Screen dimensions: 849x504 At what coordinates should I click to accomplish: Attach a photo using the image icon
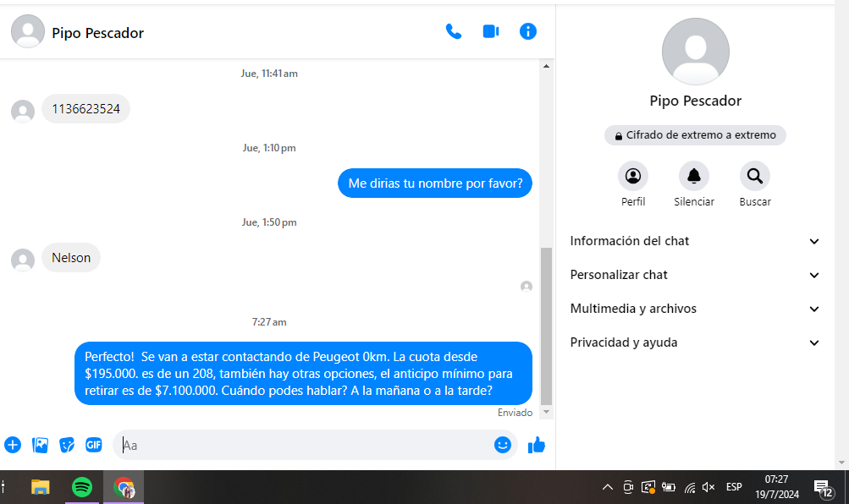[x=40, y=445]
